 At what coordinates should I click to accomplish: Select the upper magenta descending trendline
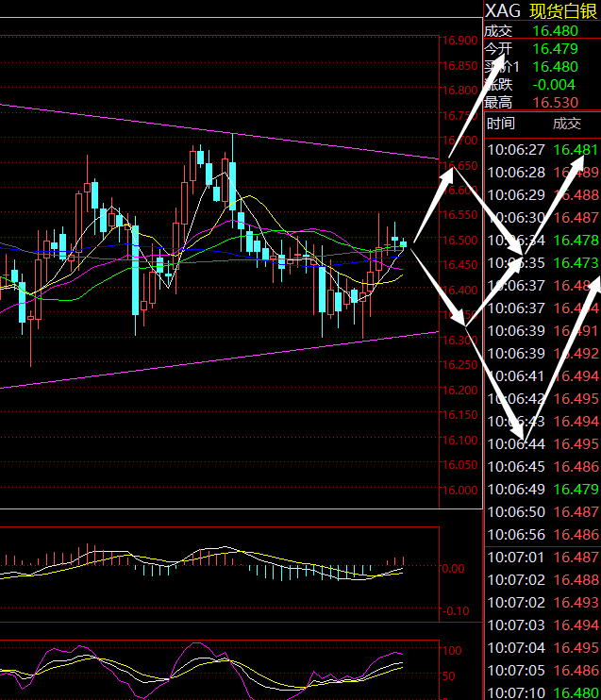pyautogui.click(x=219, y=131)
